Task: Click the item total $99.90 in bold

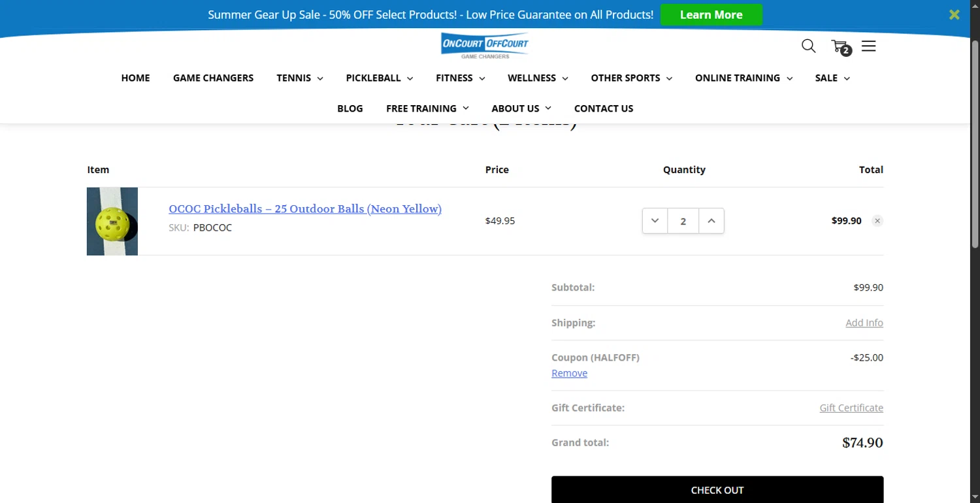Action: pyautogui.click(x=846, y=221)
